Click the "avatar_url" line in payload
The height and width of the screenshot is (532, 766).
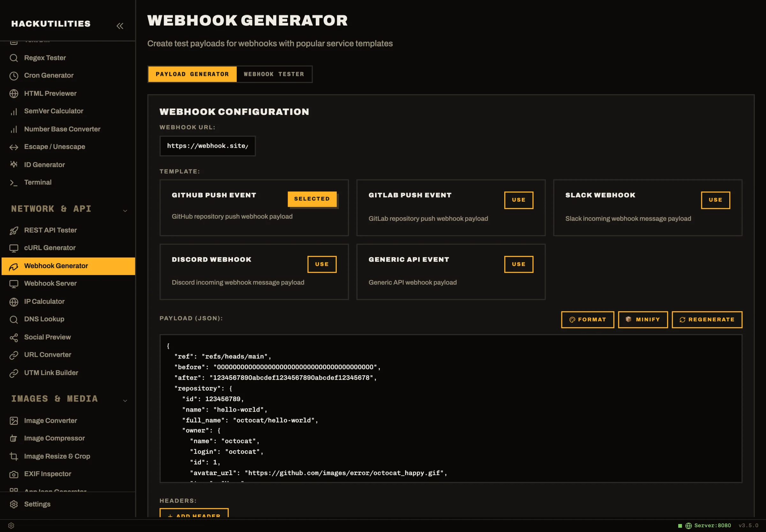[318, 473]
